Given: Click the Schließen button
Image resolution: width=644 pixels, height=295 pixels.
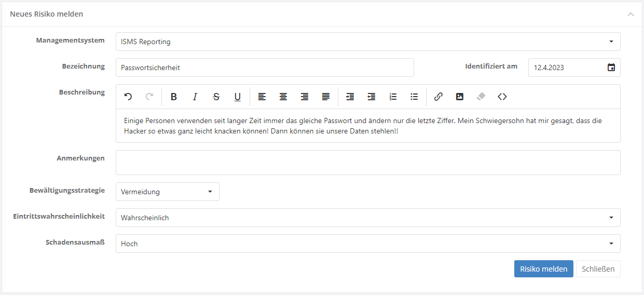Looking at the screenshot, I should [x=598, y=269].
